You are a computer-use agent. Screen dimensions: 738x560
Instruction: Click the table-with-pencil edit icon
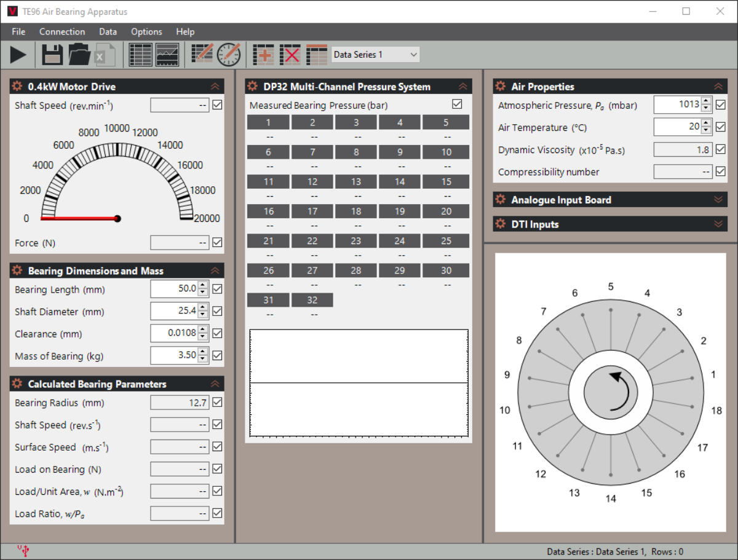pyautogui.click(x=202, y=54)
